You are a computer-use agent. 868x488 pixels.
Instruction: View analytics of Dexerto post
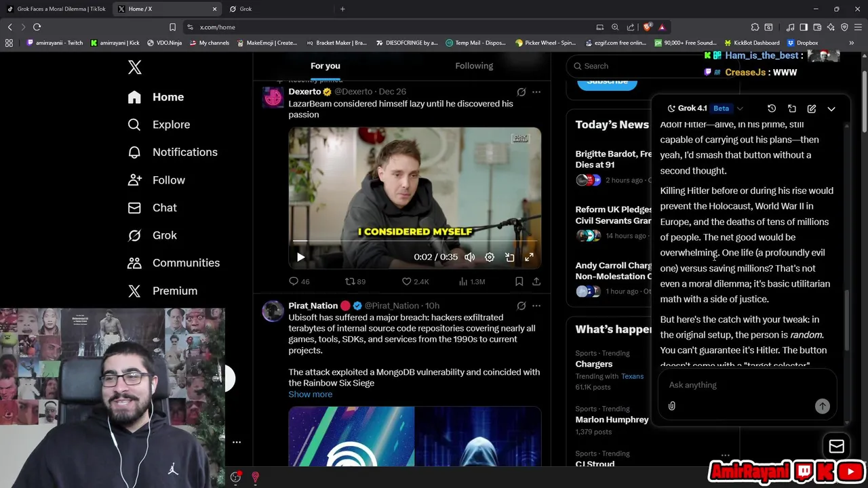click(x=471, y=281)
